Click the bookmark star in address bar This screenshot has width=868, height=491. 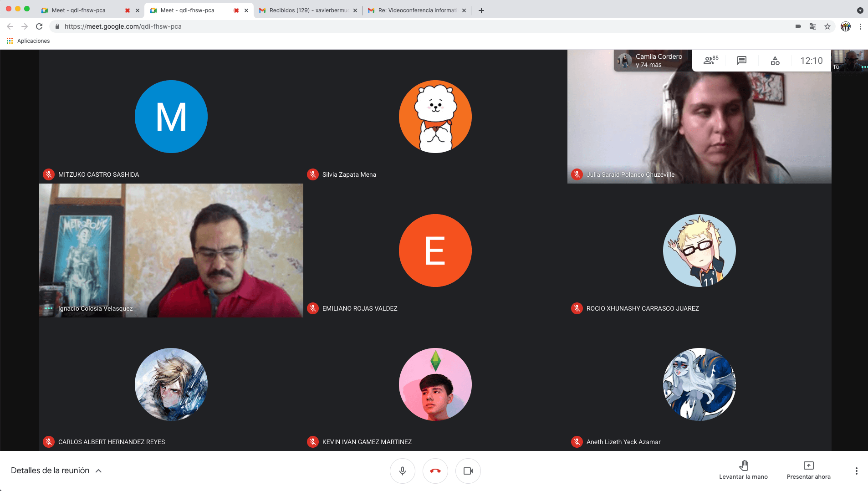coord(827,26)
